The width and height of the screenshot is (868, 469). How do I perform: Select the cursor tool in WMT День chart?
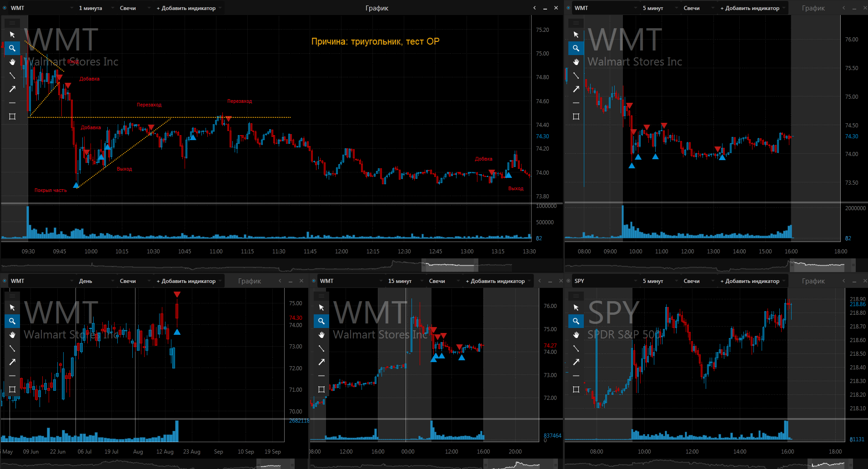12,308
